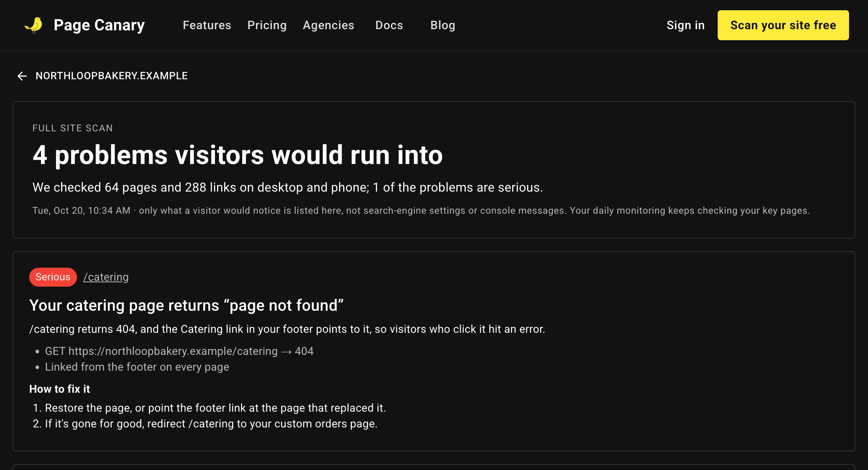Click the red Serious severity badge
Screen dimensions: 868x470
click(53, 277)
